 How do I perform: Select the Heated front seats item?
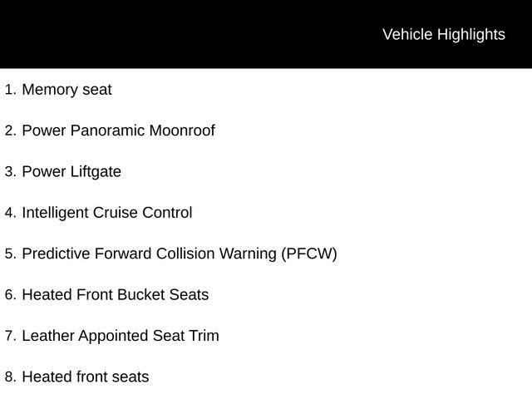point(85,377)
